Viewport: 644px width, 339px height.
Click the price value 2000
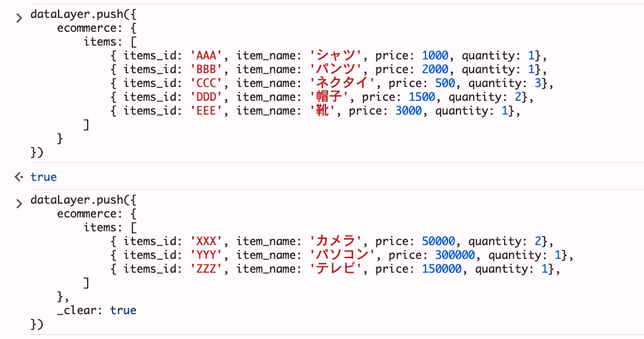(x=435, y=70)
